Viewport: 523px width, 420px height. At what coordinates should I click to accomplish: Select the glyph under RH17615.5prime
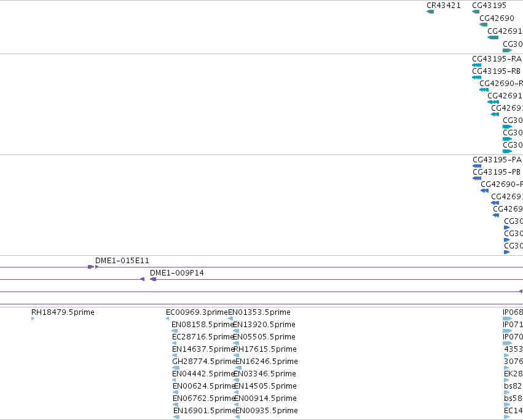(x=237, y=355)
